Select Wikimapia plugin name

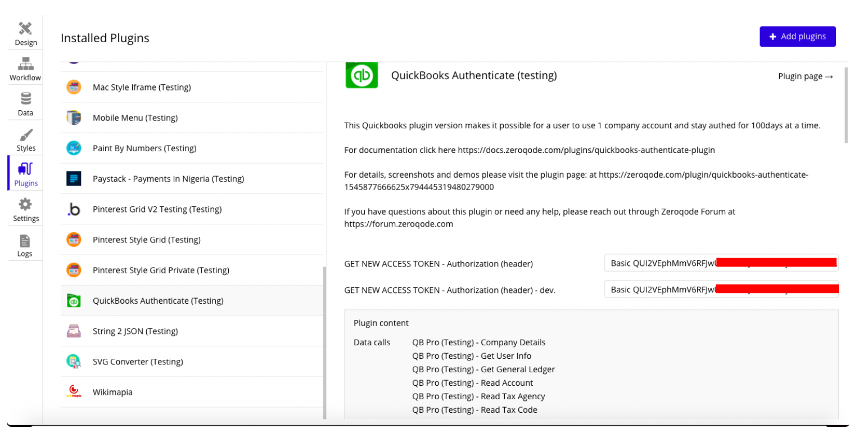[x=112, y=392]
